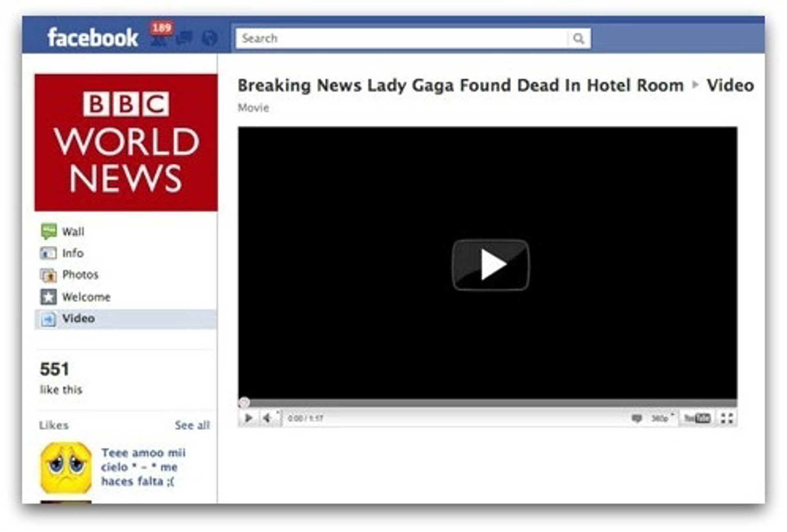This screenshot has height=532, width=787.
Task: Click the large center play button
Action: [x=490, y=265]
